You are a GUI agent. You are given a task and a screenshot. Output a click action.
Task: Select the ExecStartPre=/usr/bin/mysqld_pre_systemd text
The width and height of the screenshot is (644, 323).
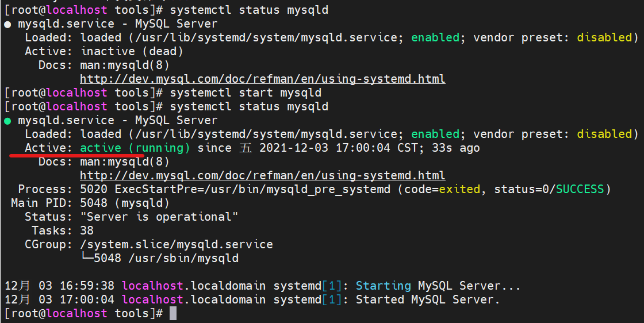(252, 189)
